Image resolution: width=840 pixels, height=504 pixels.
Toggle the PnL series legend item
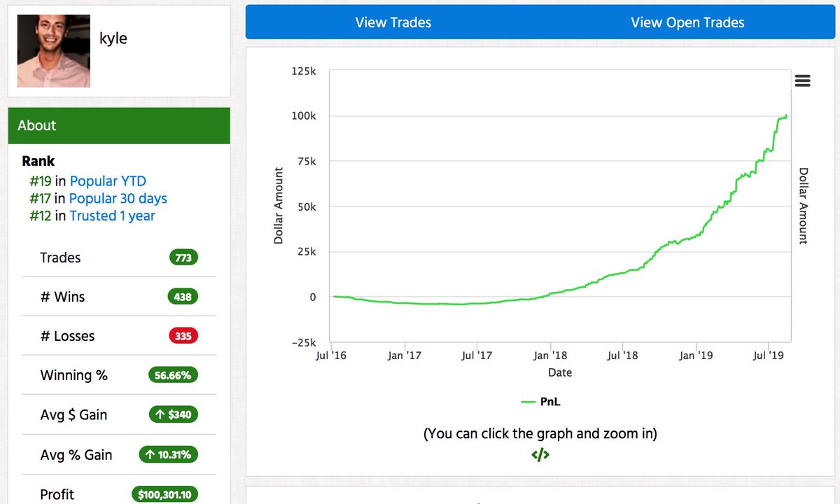point(540,402)
